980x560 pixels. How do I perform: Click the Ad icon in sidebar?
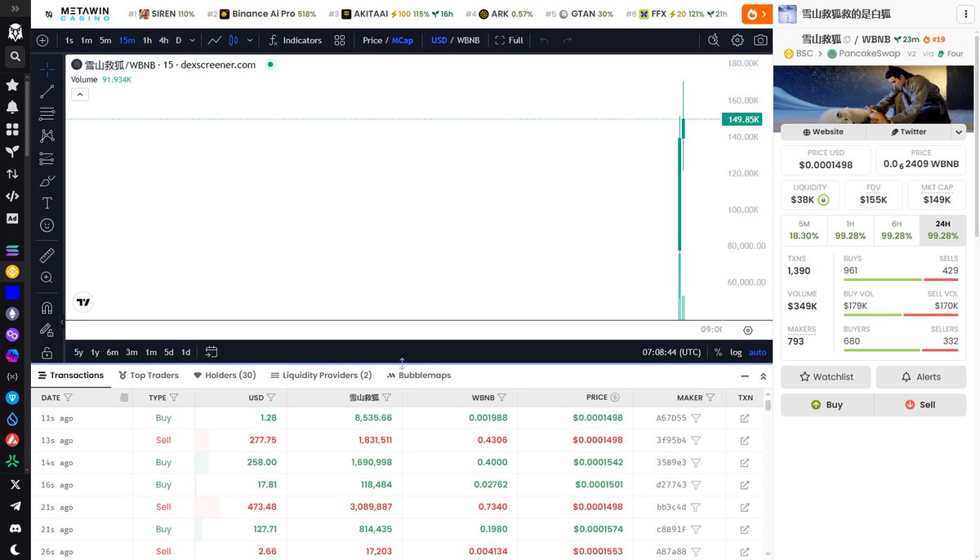12,218
